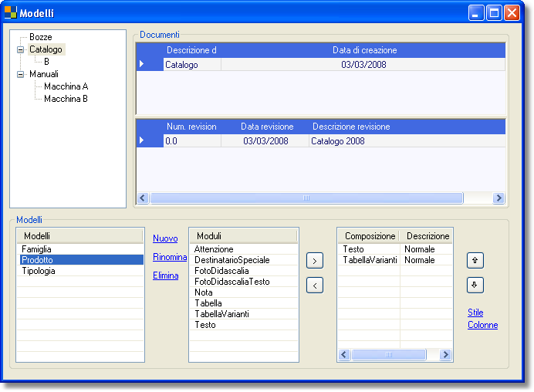Select Macchina A in the tree
This screenshot has height=392, width=534.
tap(66, 86)
